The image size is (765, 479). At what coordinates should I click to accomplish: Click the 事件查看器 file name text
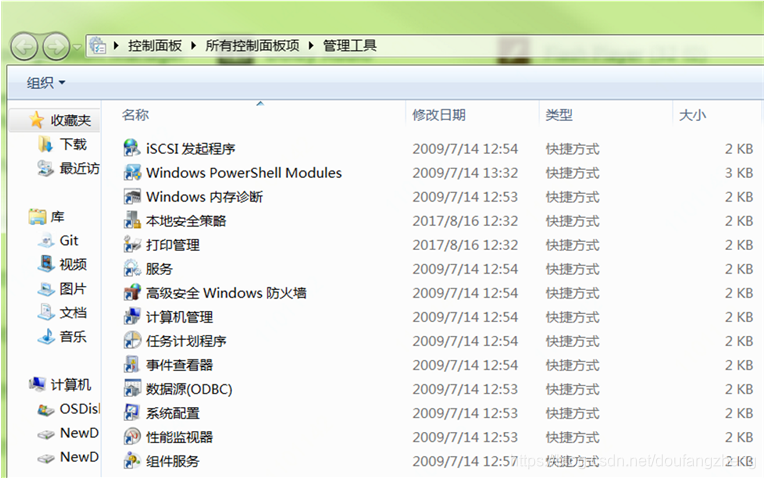tap(179, 365)
